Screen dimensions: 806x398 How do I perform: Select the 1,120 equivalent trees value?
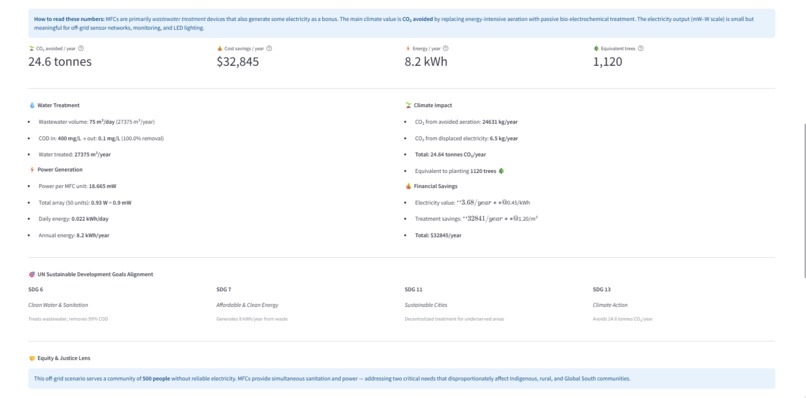click(608, 62)
